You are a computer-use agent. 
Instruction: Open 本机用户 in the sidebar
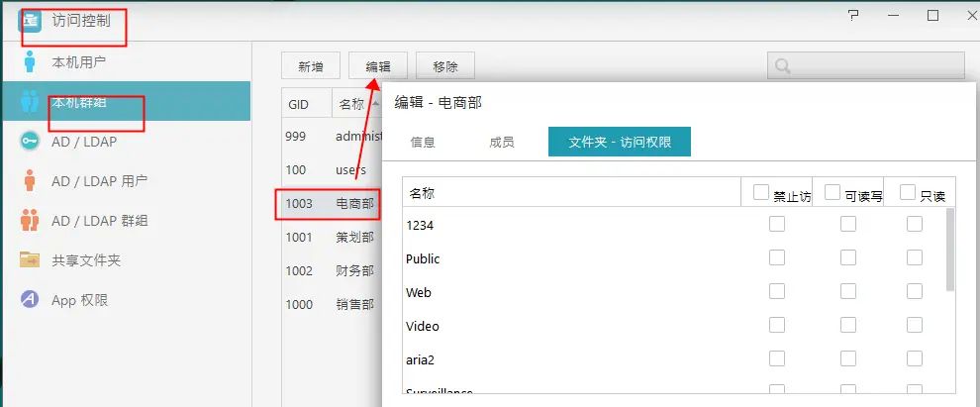[126, 62]
